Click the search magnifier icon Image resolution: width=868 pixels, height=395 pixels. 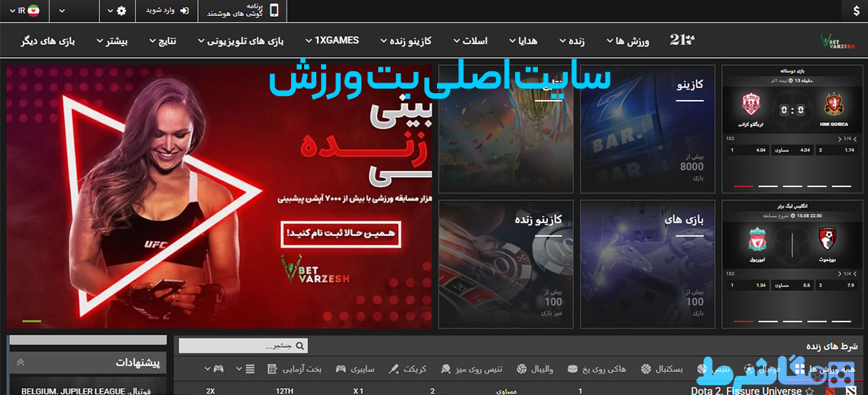pyautogui.click(x=300, y=346)
